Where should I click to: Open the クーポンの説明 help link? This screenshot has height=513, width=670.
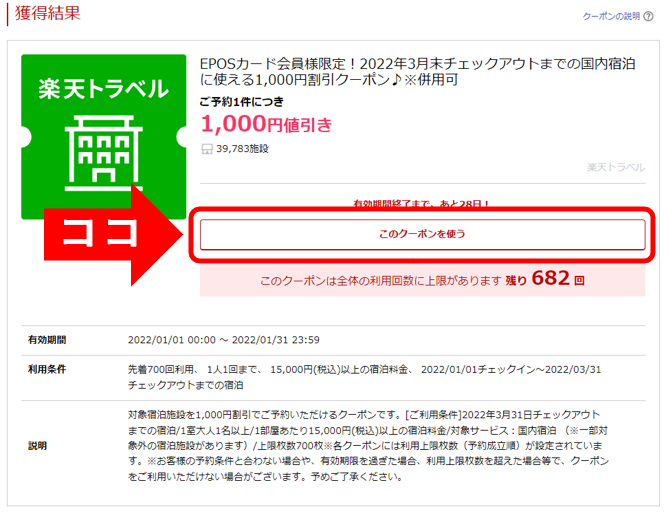pos(611,16)
